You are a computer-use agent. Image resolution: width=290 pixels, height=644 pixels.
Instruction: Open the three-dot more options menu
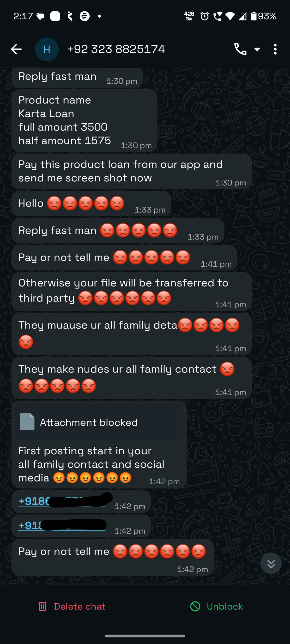(x=275, y=49)
